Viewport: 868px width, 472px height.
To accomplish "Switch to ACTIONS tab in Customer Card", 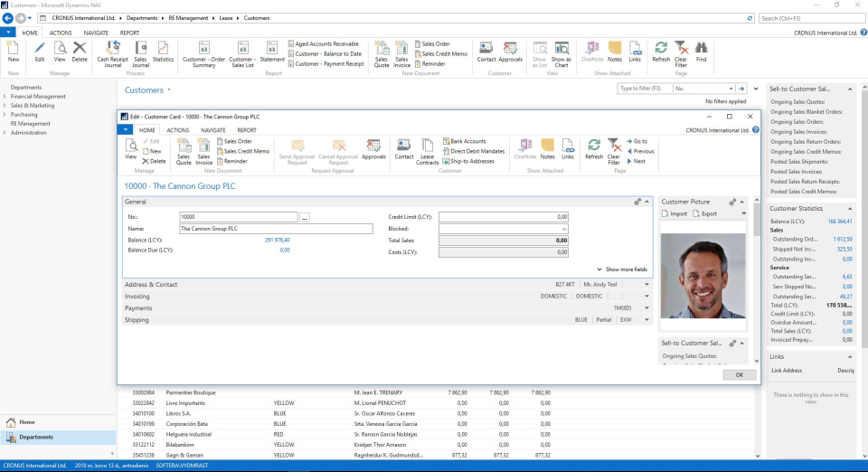I will (178, 130).
